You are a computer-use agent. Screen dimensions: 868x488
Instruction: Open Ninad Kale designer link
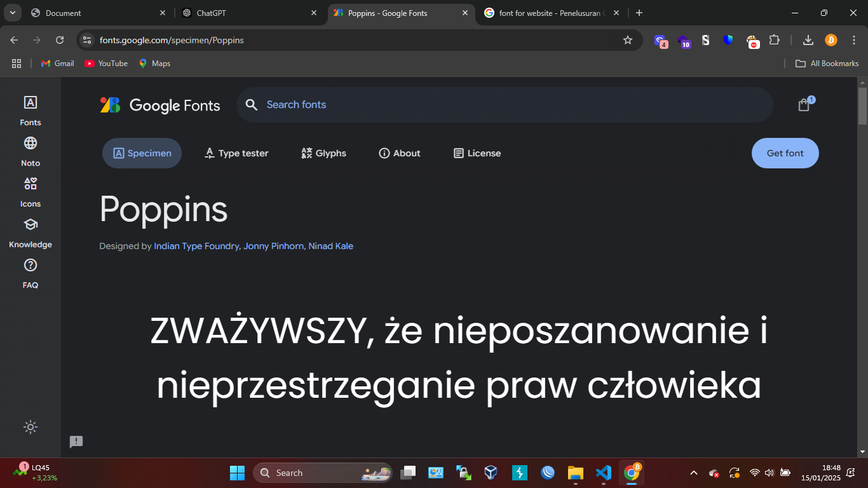click(x=331, y=246)
